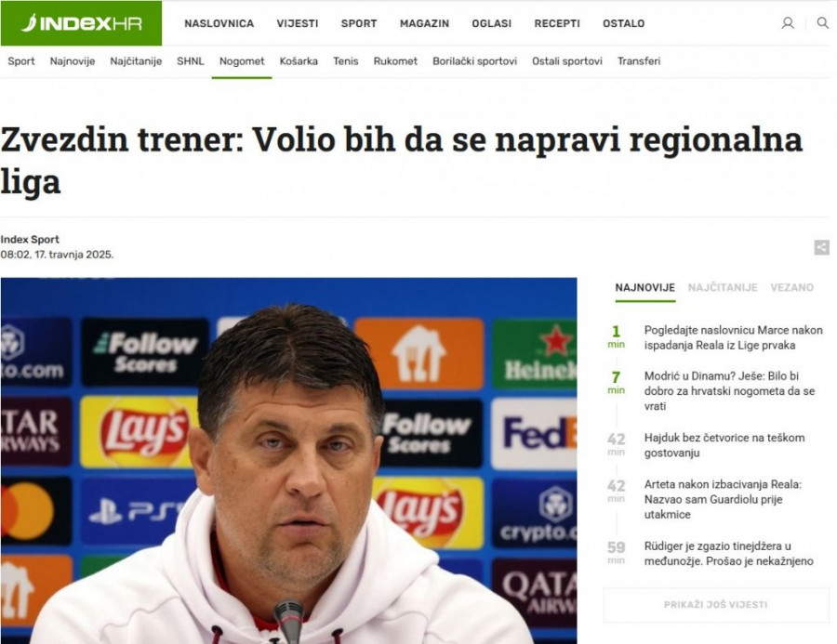Read the Hajduk bez četvorice article
Screen dimensions: 837x644
pos(724,445)
